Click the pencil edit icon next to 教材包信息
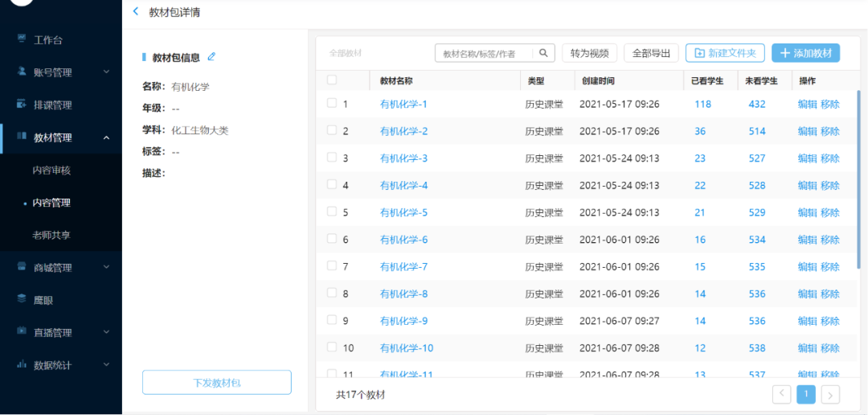 [211, 56]
